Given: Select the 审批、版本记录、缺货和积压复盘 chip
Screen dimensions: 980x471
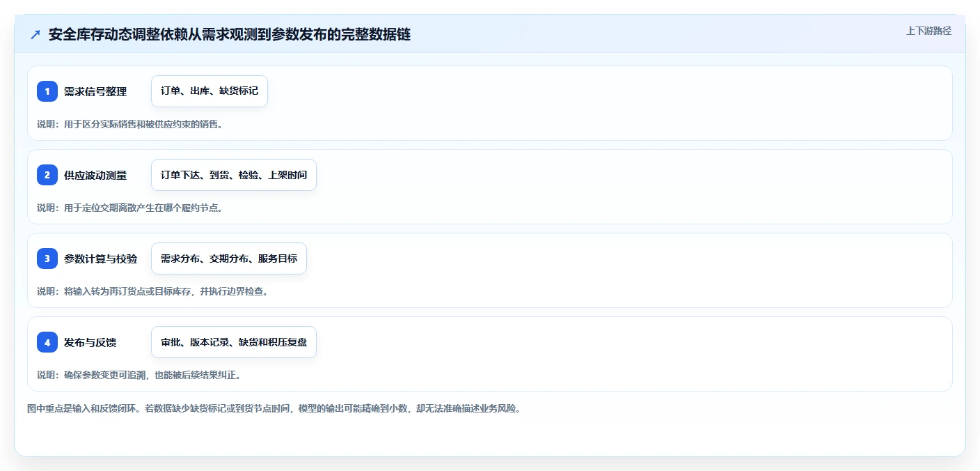Looking at the screenshot, I should tap(234, 342).
